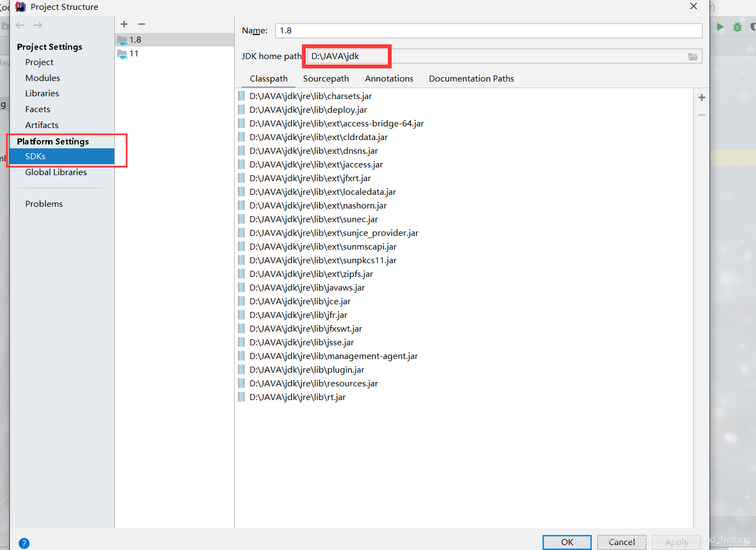The width and height of the screenshot is (756, 550).
Task: Click the remove classpath entry minus icon
Action: [702, 115]
